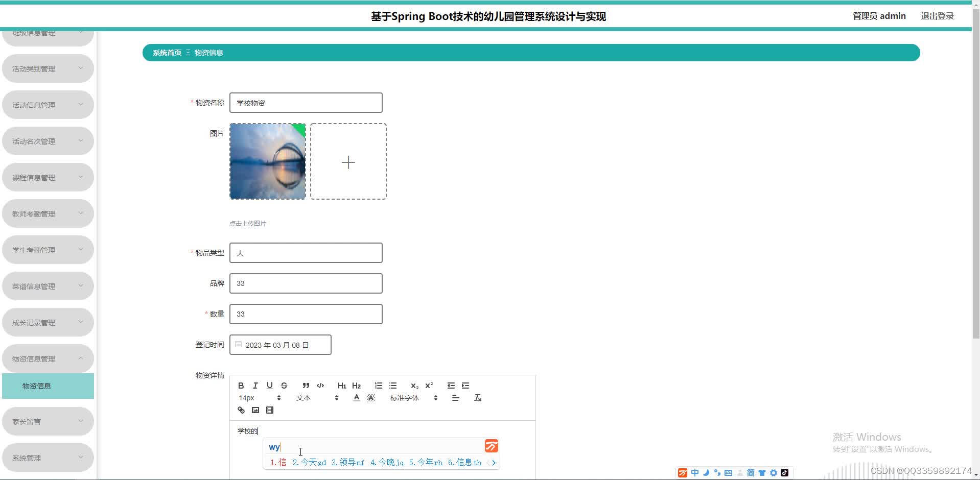
Task: Apply superscript formatting
Action: click(x=429, y=386)
